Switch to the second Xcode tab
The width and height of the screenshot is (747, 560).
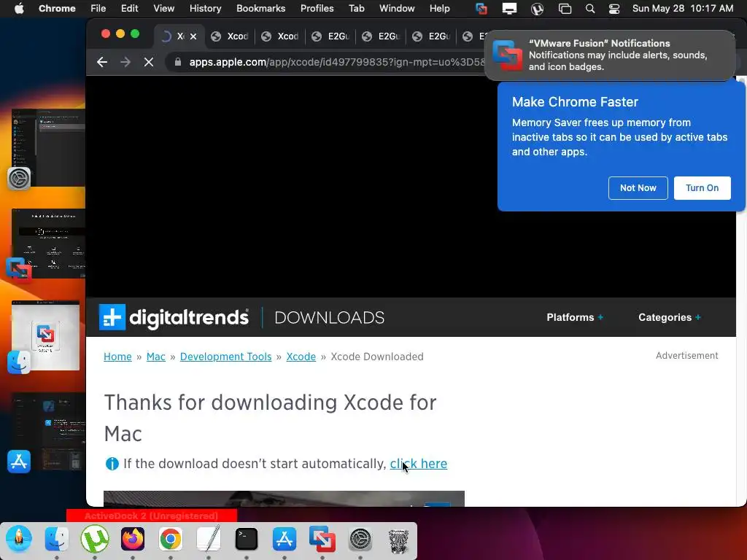coord(230,36)
